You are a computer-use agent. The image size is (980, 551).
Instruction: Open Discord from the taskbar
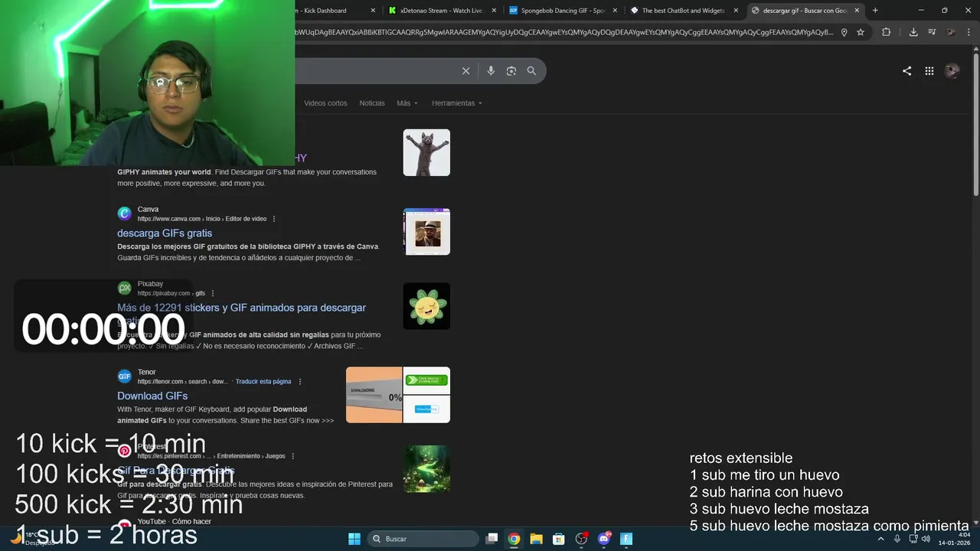[x=604, y=539]
